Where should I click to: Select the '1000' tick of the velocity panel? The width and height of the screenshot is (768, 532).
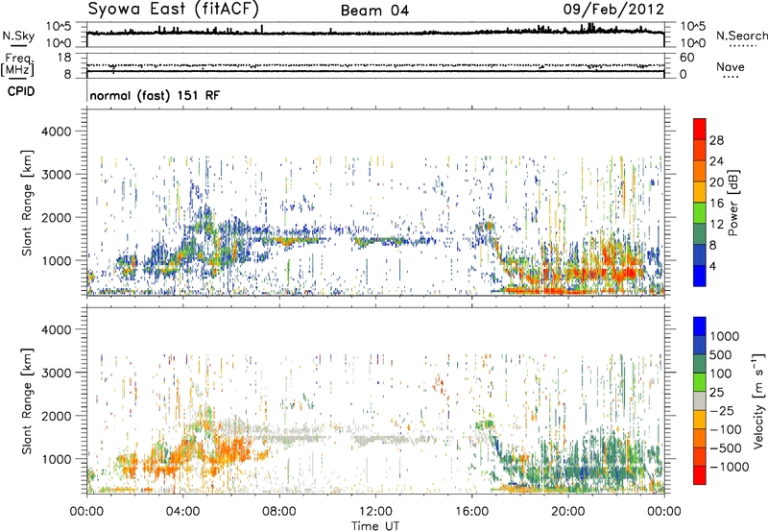[x=56, y=459]
